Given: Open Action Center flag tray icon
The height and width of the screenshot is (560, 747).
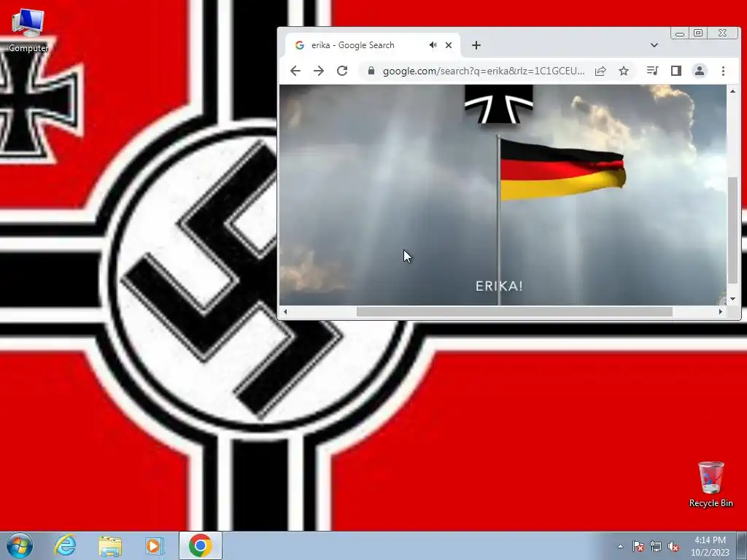Looking at the screenshot, I should click(638, 546).
